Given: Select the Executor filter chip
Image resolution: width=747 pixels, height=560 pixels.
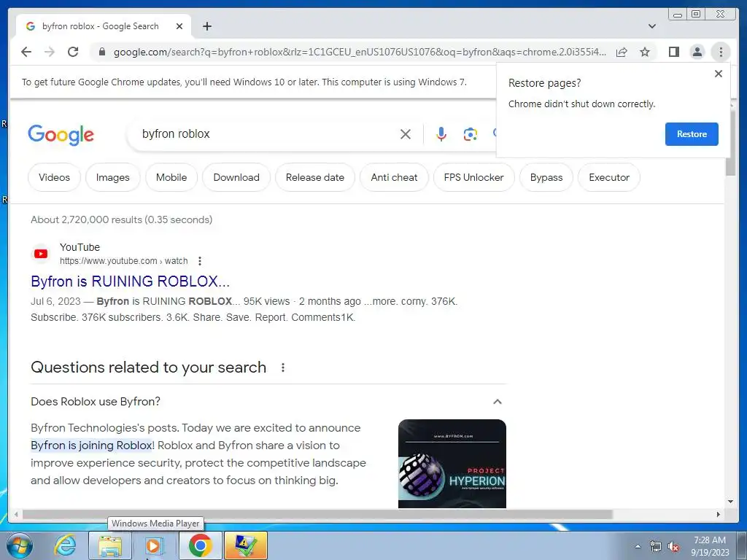Looking at the screenshot, I should tap(609, 178).
